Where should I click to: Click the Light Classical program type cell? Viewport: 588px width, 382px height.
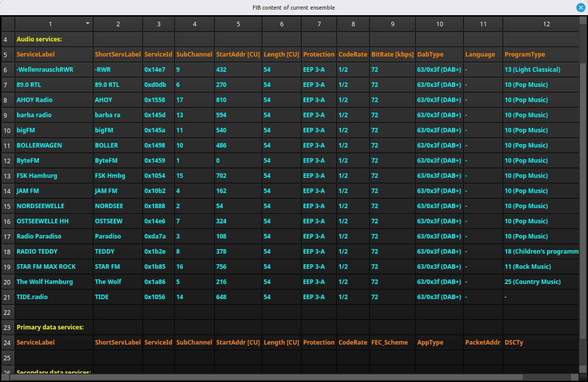541,70
